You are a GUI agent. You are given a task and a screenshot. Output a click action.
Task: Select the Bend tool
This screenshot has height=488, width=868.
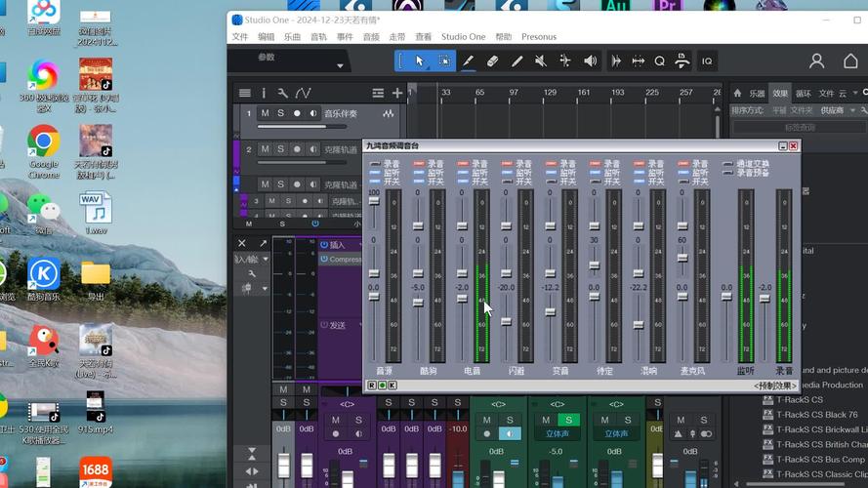[564, 61]
